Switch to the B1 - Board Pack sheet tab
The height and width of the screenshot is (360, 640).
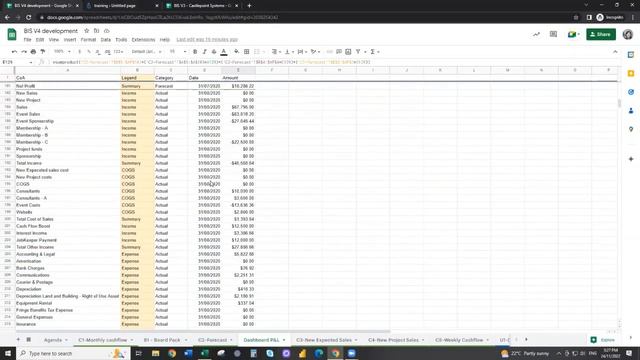[x=162, y=340]
